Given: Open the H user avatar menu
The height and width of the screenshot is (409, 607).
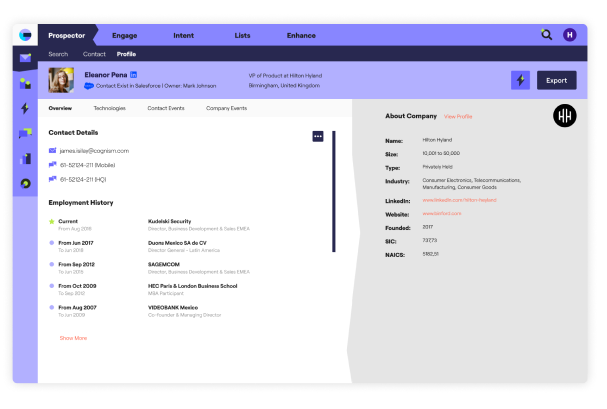Looking at the screenshot, I should [569, 35].
